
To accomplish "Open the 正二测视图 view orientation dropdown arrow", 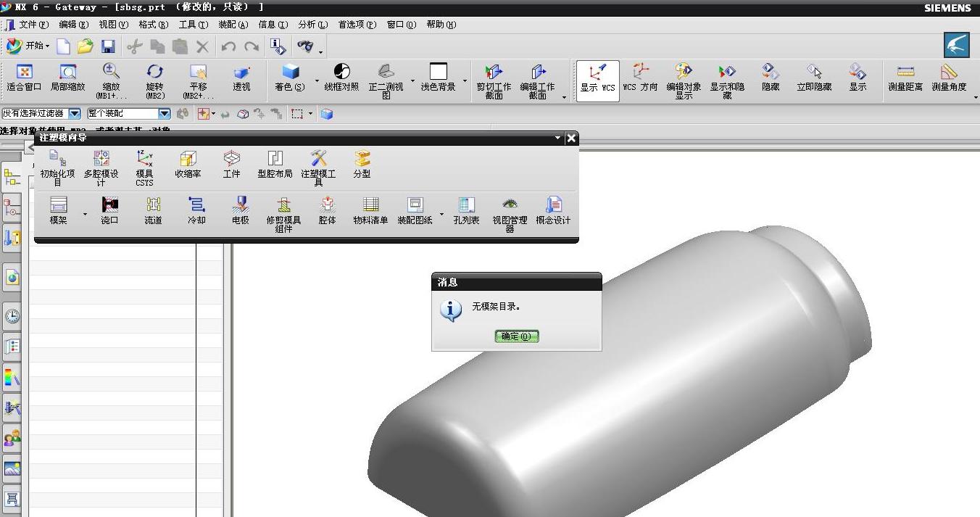I will 412,80.
